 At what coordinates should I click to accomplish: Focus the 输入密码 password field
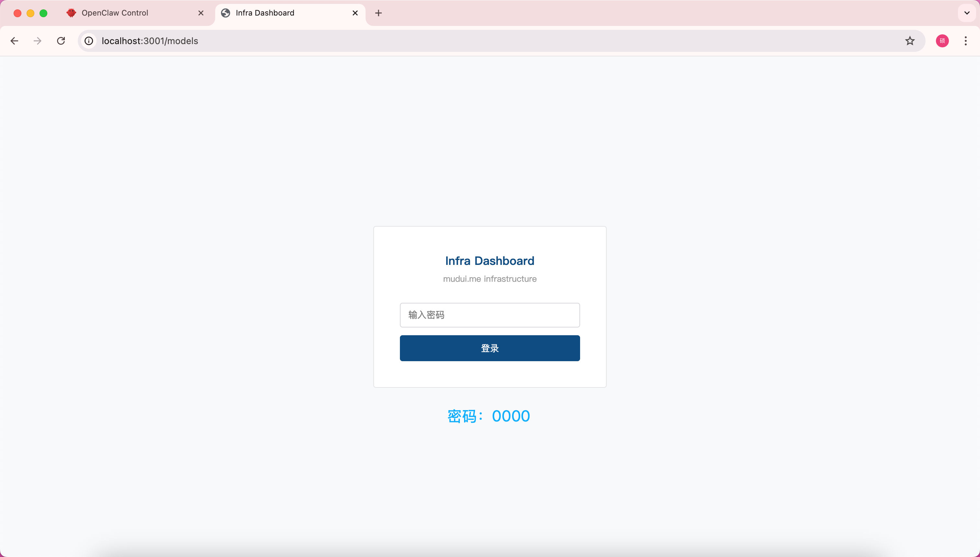(x=489, y=315)
